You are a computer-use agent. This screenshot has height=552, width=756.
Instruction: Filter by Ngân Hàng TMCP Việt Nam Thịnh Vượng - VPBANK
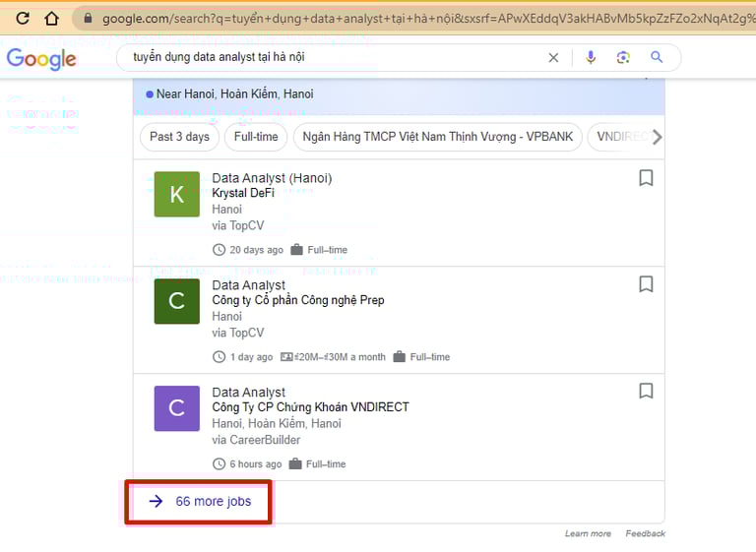point(438,137)
